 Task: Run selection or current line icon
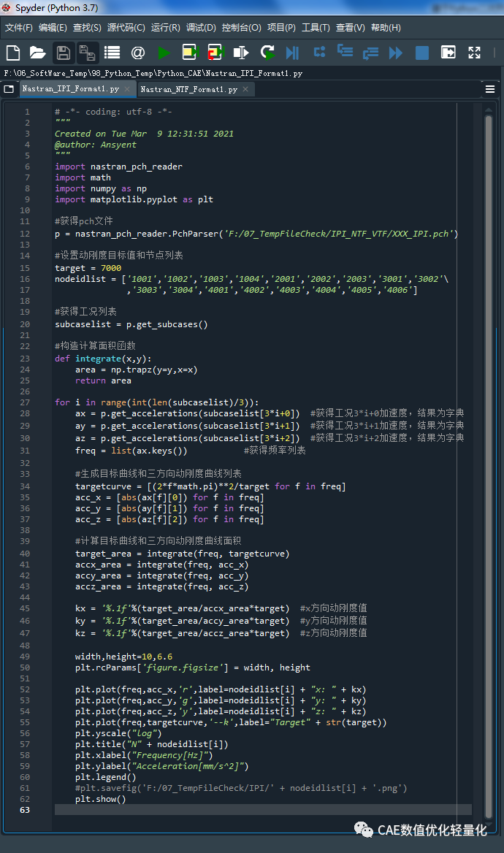coord(241,53)
